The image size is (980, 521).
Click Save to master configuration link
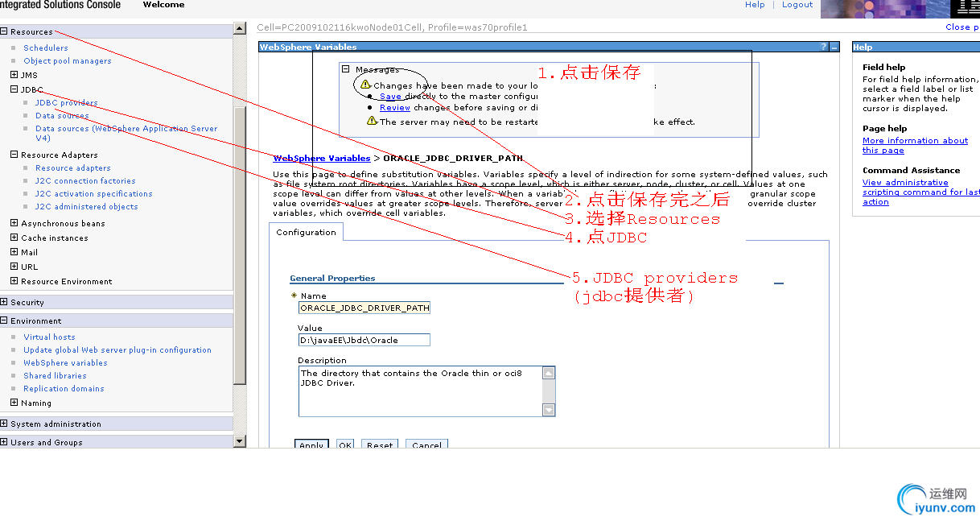[390, 97]
